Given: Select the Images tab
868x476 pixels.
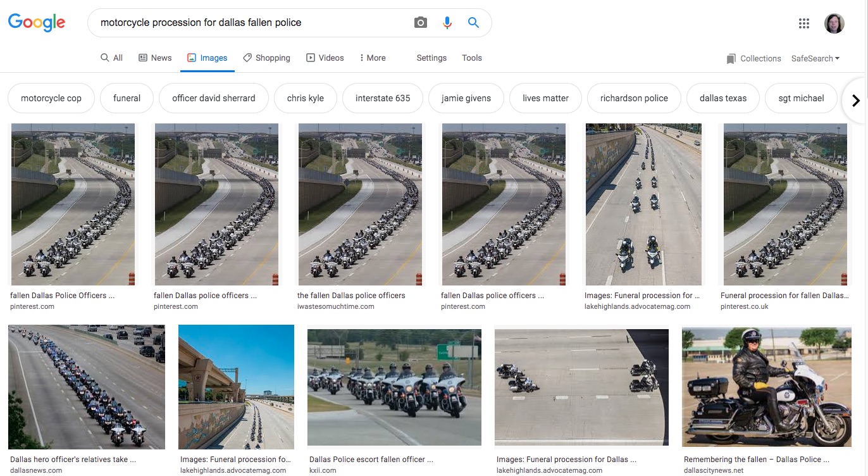Looking at the screenshot, I should pyautogui.click(x=207, y=58).
